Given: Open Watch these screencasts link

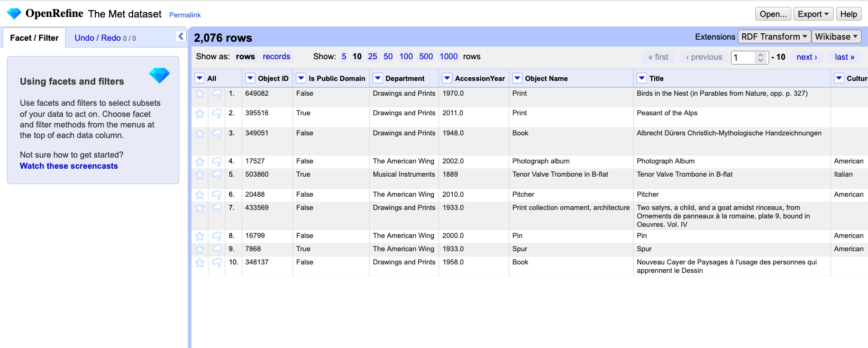Looking at the screenshot, I should coord(69,166).
